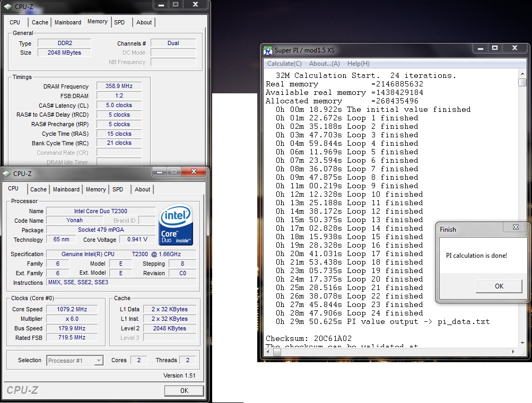The height and width of the screenshot is (403, 532).
Task: Select SPD tab in lower CPU-Z window
Action: pos(118,189)
